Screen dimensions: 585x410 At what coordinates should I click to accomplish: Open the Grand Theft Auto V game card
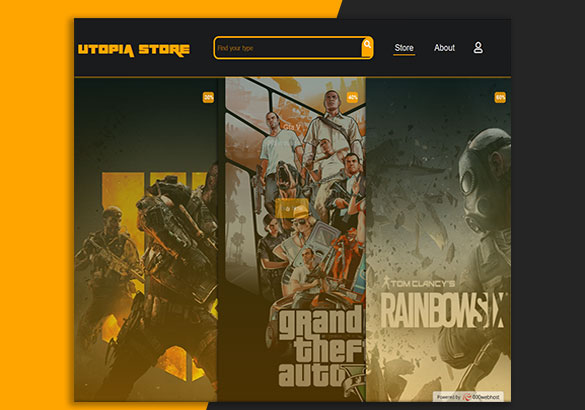click(x=292, y=240)
